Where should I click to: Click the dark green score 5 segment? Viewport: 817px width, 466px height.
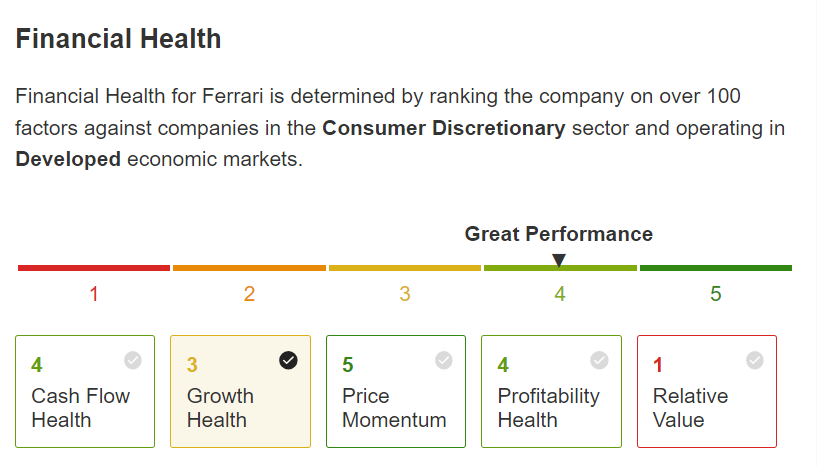click(716, 268)
